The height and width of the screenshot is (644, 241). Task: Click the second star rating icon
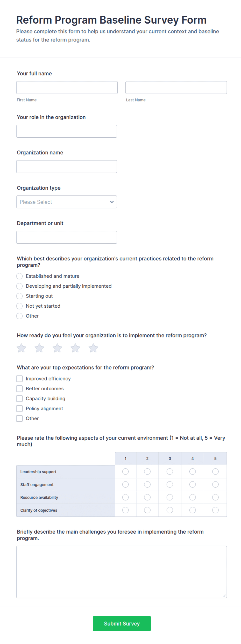[39, 348]
